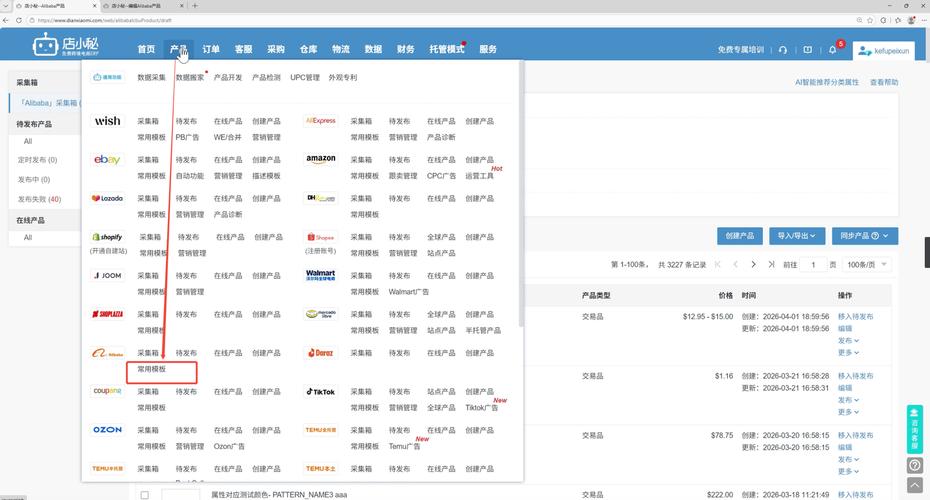Expand 发布 dropdown in $78.75 row
Viewport: 930px width, 500px height.
pos(848,459)
